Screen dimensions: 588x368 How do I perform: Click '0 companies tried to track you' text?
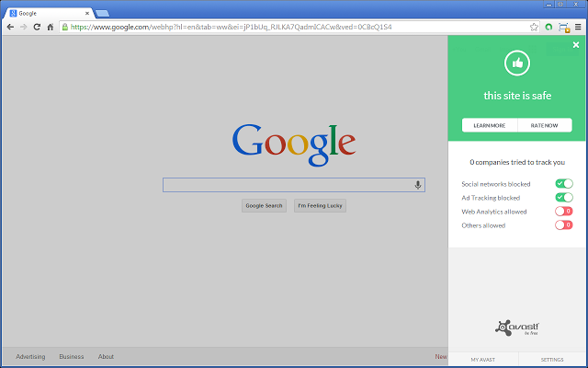click(x=517, y=162)
